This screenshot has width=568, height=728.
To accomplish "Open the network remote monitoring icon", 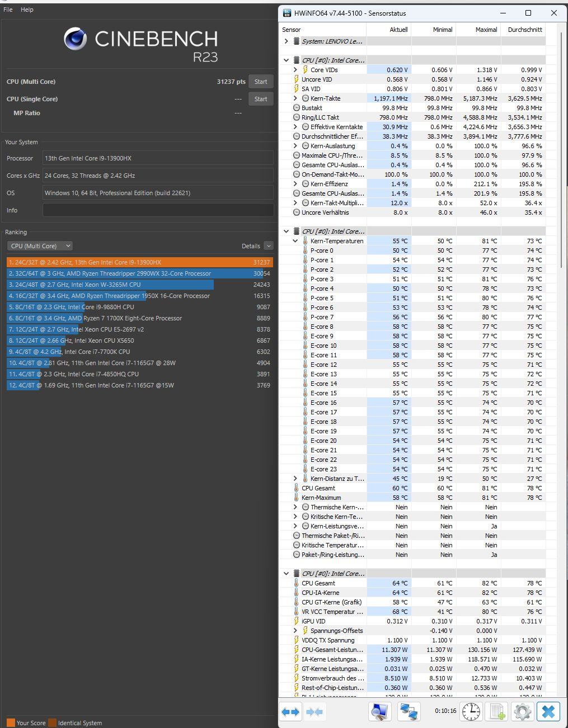I will (x=409, y=712).
